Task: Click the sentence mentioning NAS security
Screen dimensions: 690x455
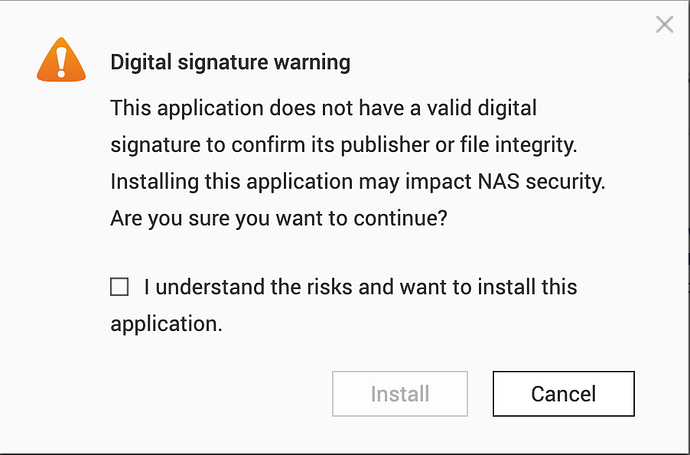Action: click(x=358, y=180)
